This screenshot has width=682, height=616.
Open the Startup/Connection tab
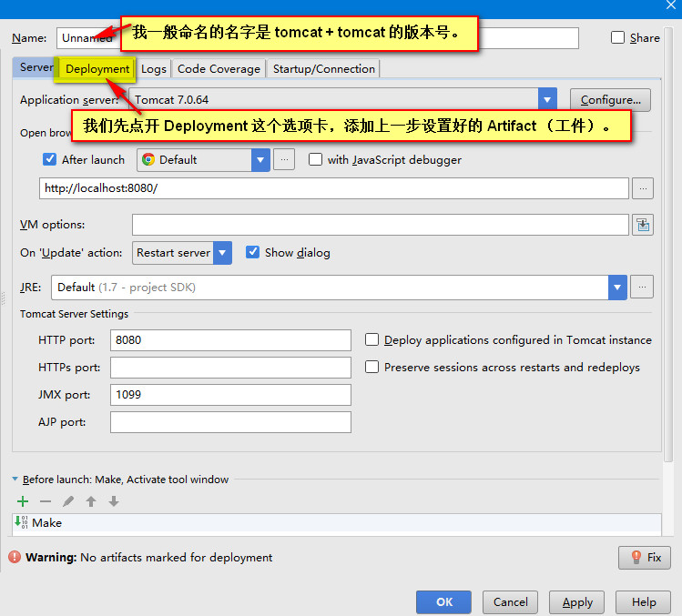click(x=323, y=69)
